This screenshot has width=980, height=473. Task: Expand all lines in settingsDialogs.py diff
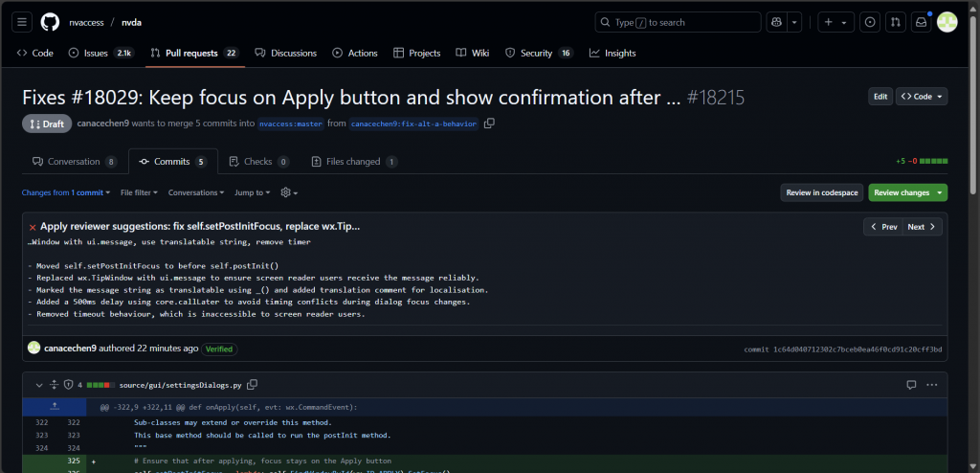point(54,385)
